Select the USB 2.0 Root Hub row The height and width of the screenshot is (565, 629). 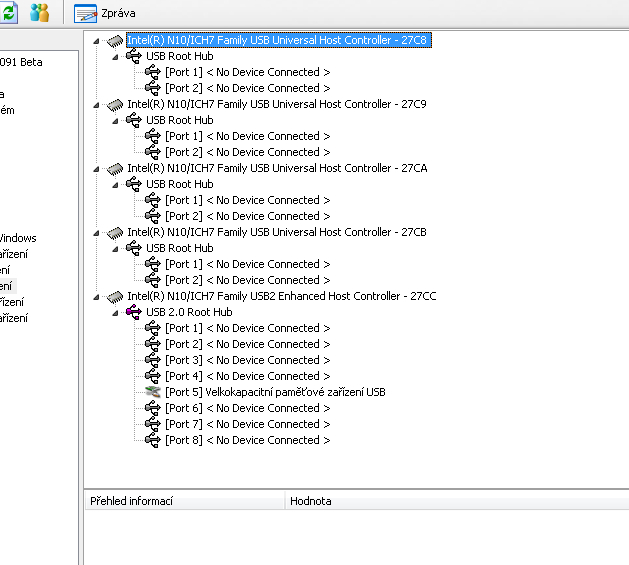(189, 312)
